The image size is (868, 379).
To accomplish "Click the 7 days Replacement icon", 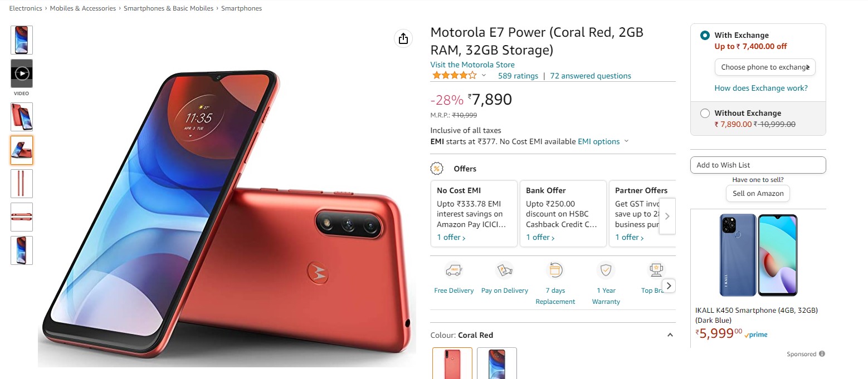I will [x=555, y=270].
